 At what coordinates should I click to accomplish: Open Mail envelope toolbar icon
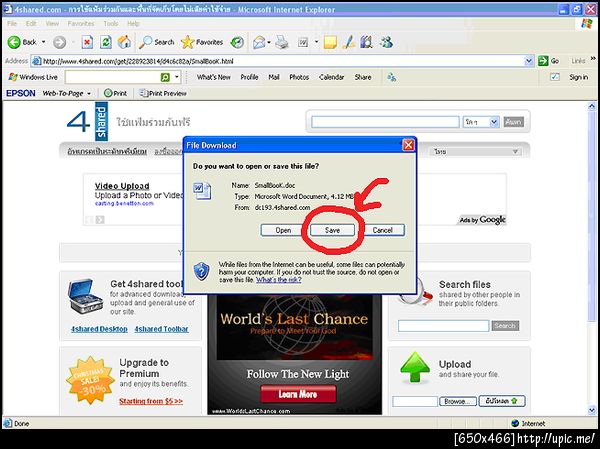[259, 42]
